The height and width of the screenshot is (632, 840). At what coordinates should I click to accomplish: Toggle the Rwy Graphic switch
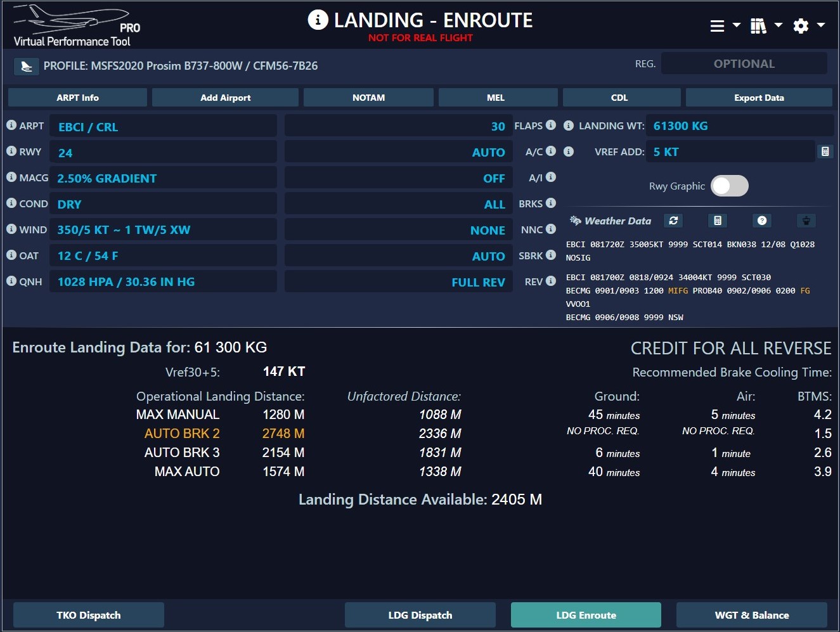[x=730, y=186]
